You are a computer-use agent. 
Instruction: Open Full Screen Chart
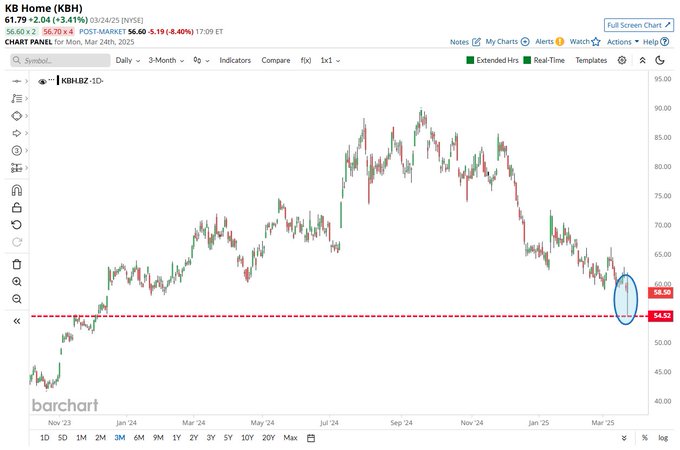click(x=639, y=25)
